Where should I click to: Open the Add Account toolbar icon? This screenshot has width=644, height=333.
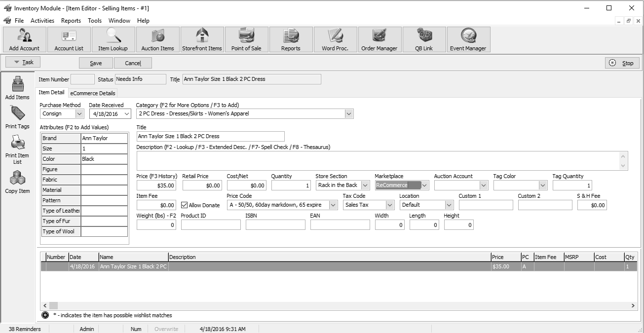pyautogui.click(x=24, y=39)
